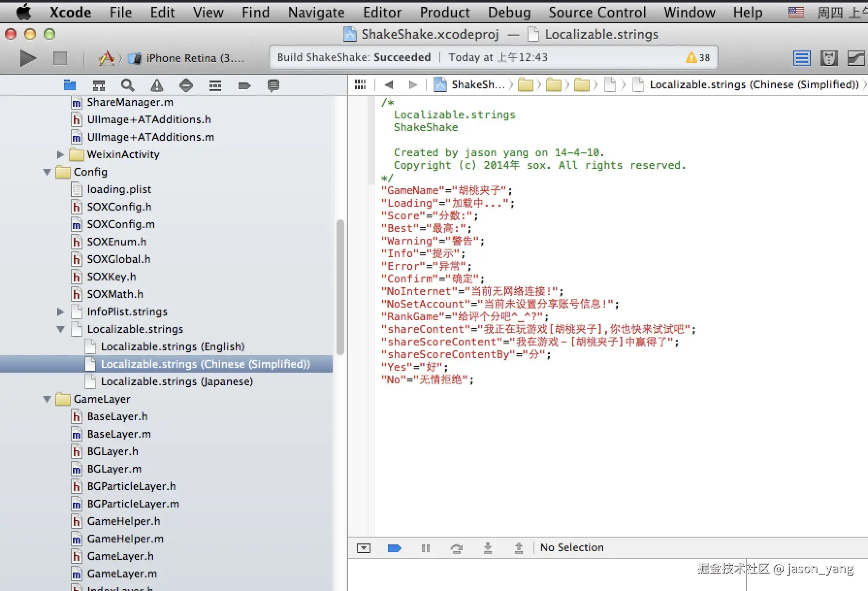Open the Apple menu
This screenshot has width=868, height=591.
(23, 12)
